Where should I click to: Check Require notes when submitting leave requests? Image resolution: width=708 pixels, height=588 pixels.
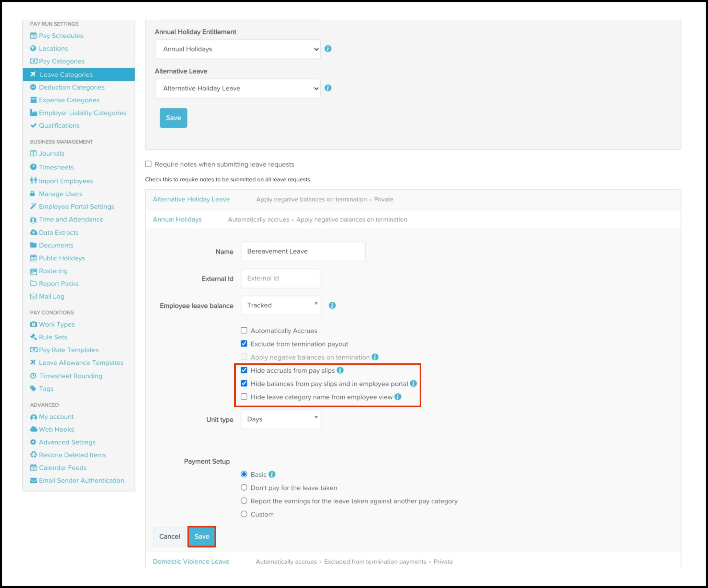(x=148, y=164)
